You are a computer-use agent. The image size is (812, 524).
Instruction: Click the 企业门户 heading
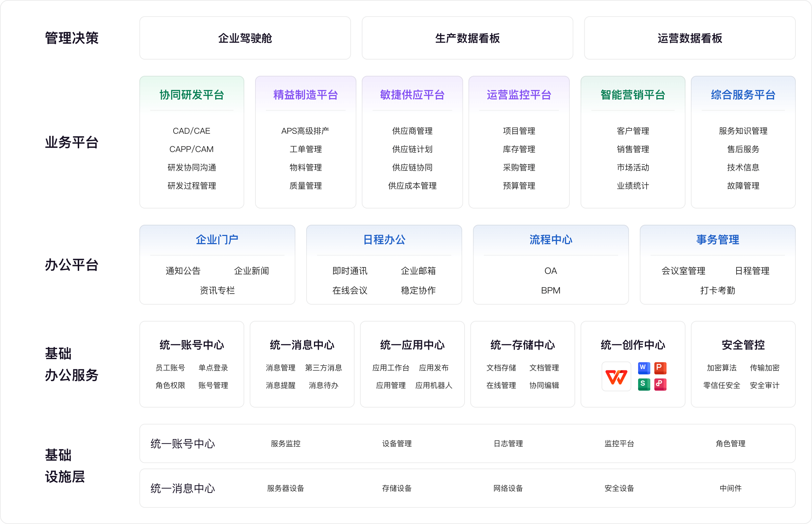point(217,240)
